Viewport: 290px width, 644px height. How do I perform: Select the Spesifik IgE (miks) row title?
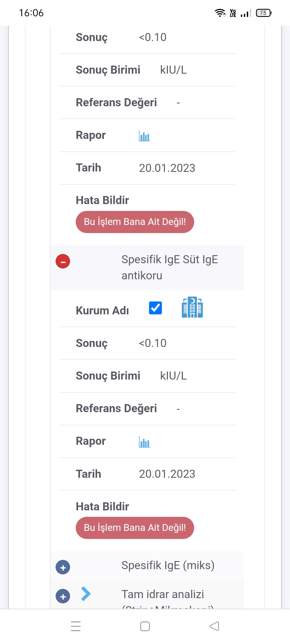coord(168,566)
